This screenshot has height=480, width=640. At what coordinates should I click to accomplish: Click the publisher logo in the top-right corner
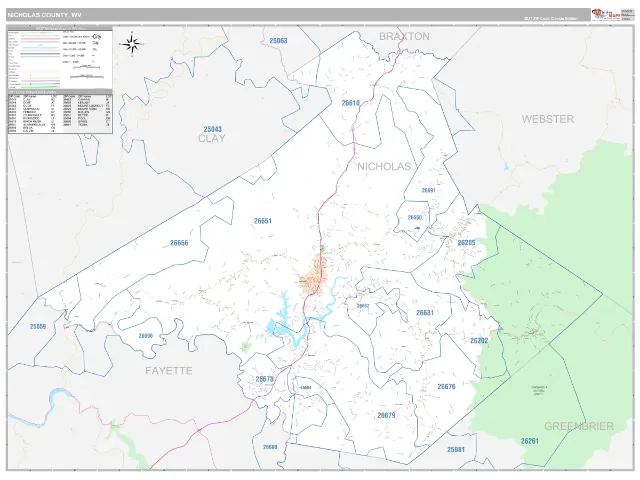click(606, 15)
